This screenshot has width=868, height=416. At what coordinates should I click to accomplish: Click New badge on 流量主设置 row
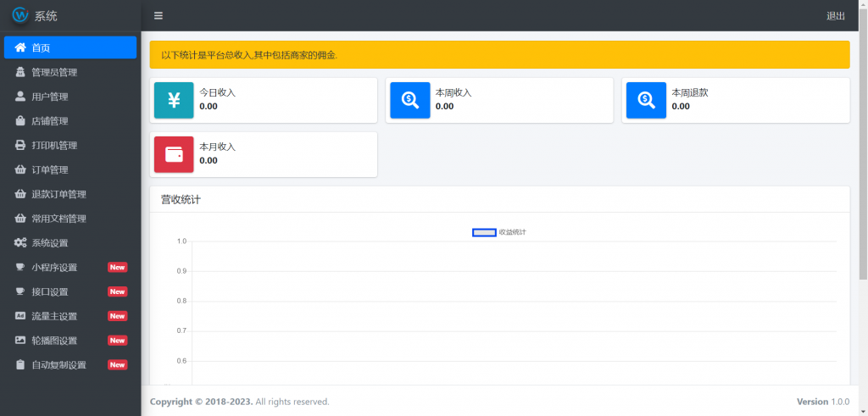pos(117,316)
